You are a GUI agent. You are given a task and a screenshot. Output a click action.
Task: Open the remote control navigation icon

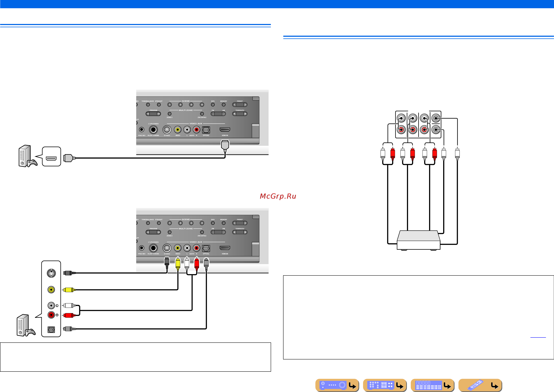(x=480, y=385)
